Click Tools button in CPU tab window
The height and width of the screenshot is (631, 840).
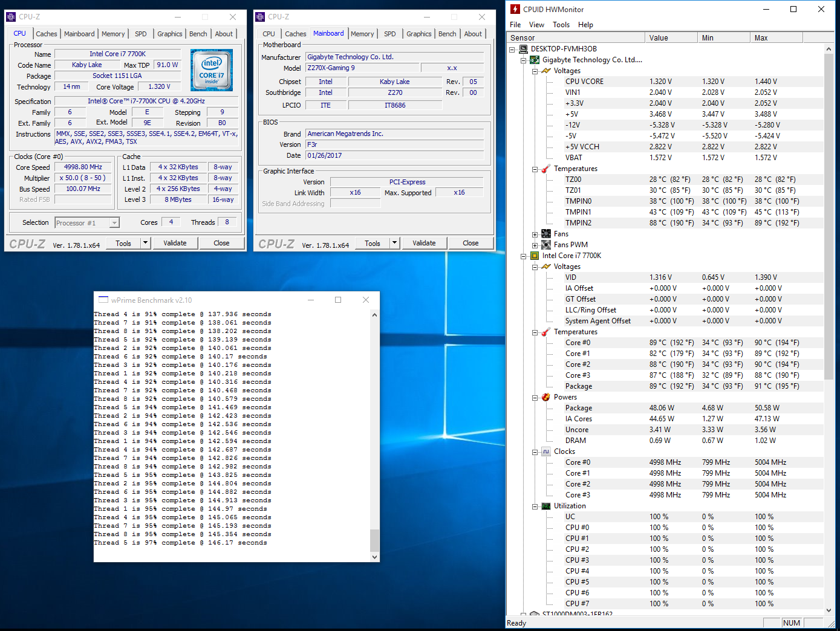(123, 243)
